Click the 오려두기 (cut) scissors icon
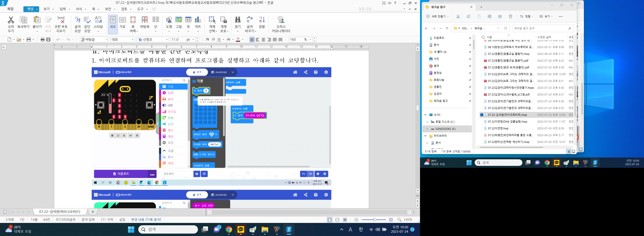The width and height of the screenshot is (644, 236). coord(11,20)
